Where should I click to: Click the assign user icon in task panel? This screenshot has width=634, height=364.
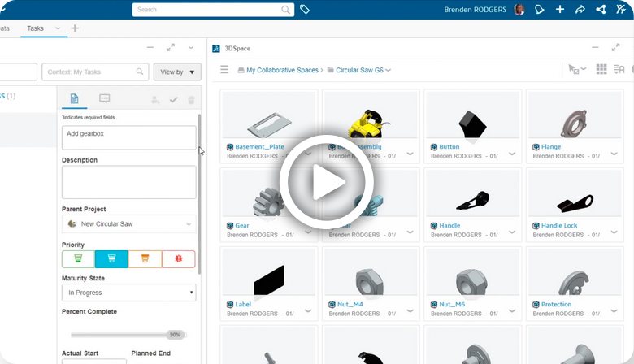pos(156,100)
